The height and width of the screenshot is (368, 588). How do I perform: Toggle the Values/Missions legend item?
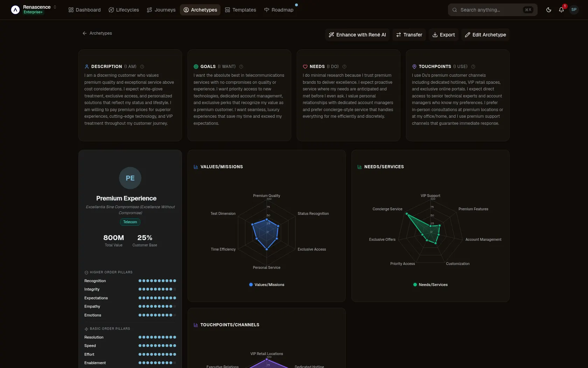coord(267,285)
